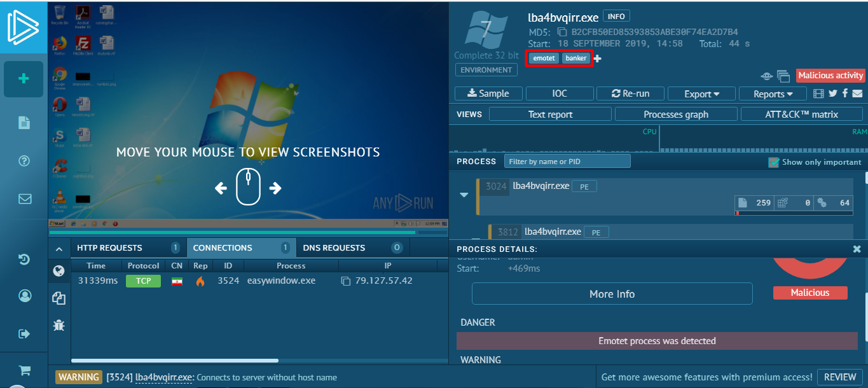Click the TCP protocol badge

(143, 281)
